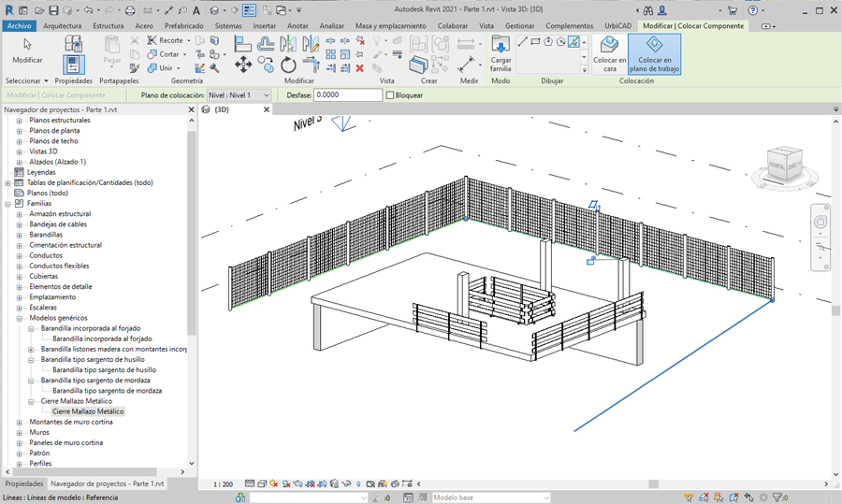Click the Rotate tool icon

click(288, 65)
